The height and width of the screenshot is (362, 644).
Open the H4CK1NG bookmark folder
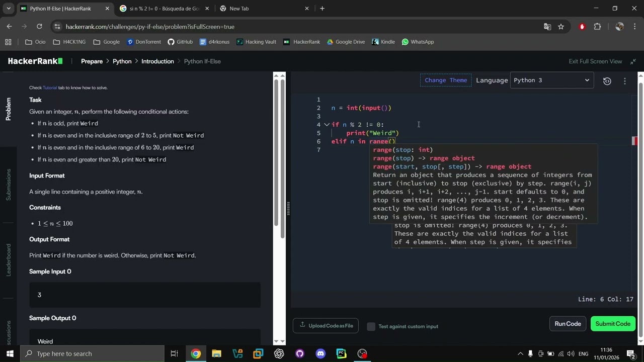coord(69,42)
